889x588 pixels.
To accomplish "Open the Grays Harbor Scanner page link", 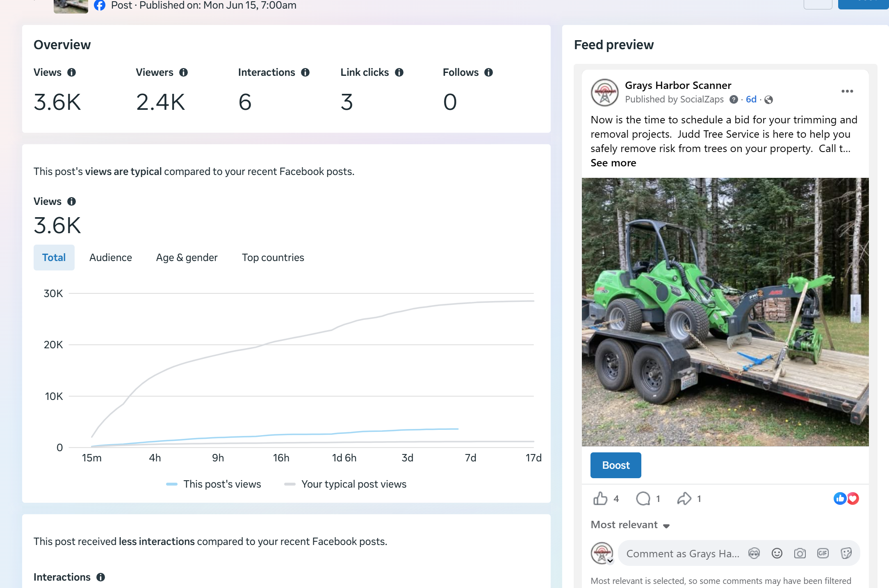I will pyautogui.click(x=678, y=85).
